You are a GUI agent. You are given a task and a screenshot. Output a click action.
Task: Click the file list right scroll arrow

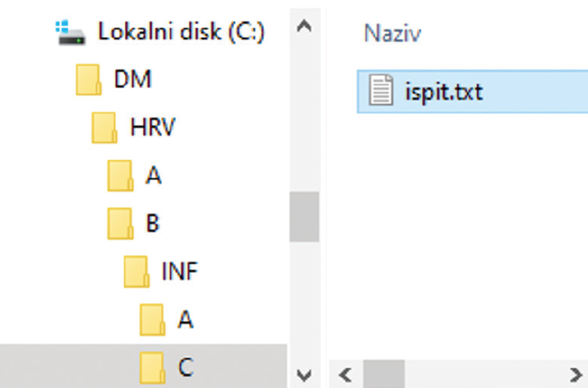(575, 374)
